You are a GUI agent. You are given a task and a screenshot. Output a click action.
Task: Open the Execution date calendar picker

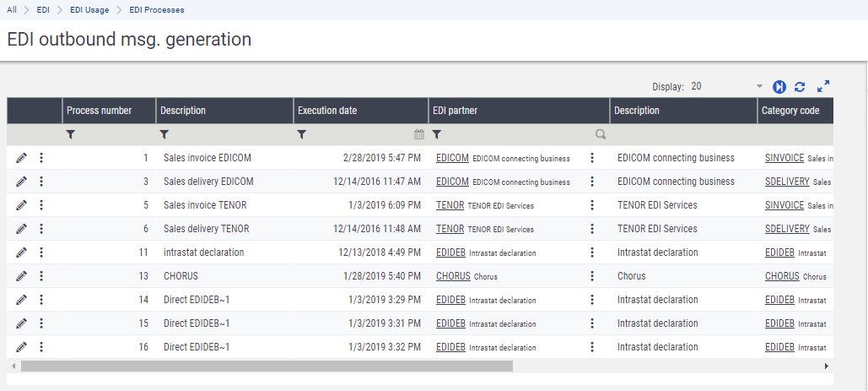(419, 134)
